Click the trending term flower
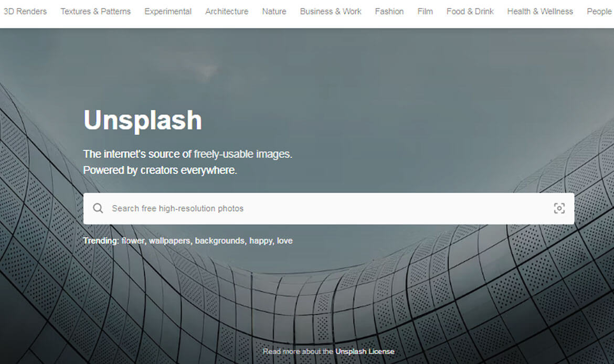The height and width of the screenshot is (364, 614). [133, 241]
